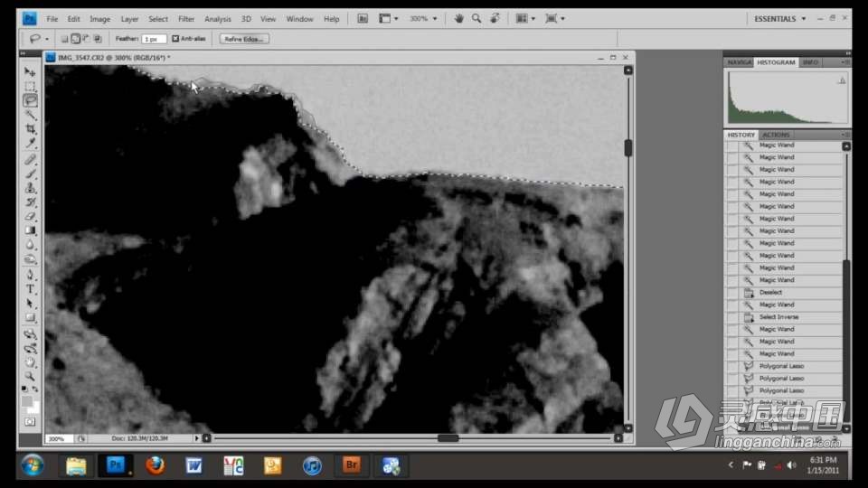This screenshot has height=488, width=868.
Task: Select the Eraser tool
Action: (30, 216)
